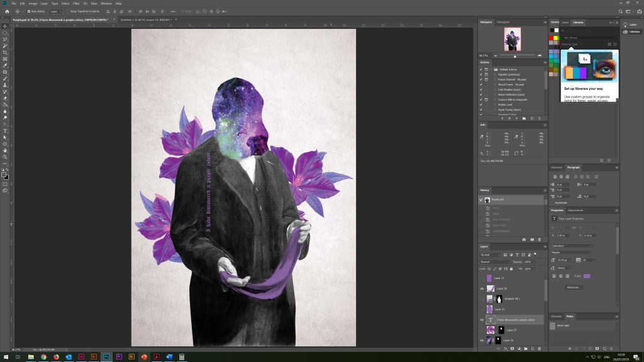This screenshot has width=644, height=362.
Task: Select the Horizontal Type tool
Action: click(x=5, y=131)
